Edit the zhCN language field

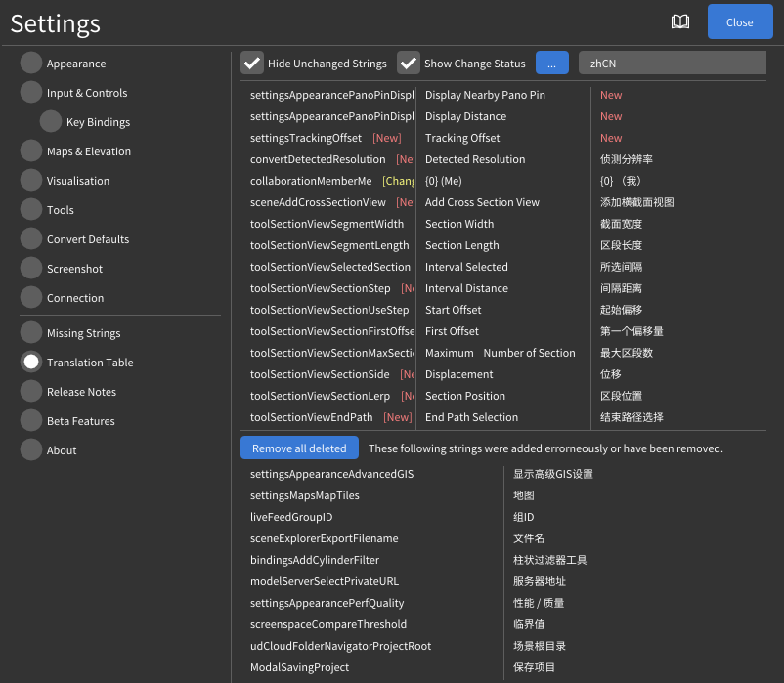(x=671, y=64)
